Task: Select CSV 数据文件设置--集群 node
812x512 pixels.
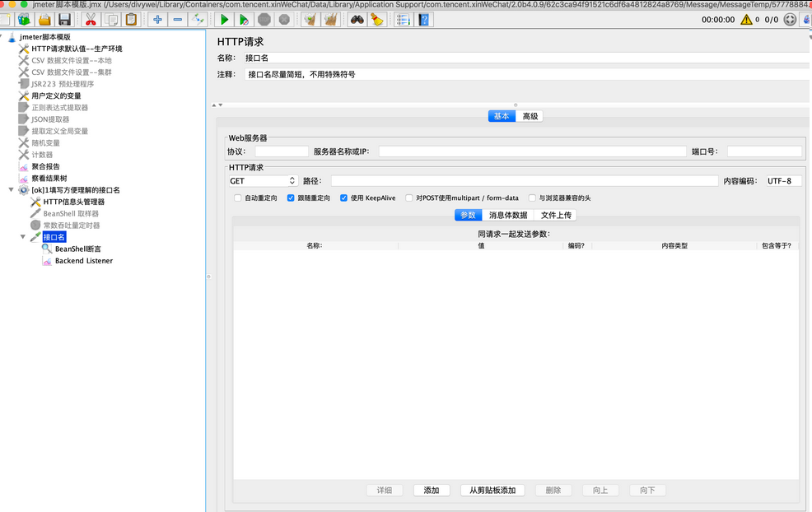Action: pos(72,72)
